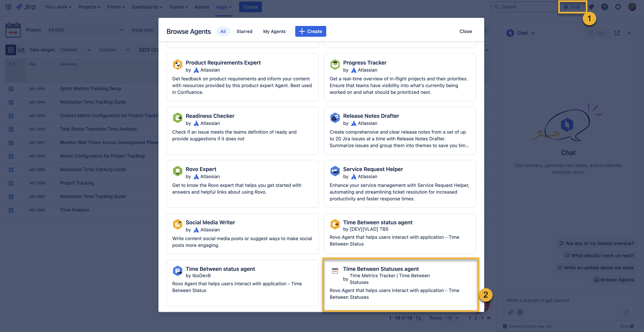This screenshot has height=332, width=644.
Task: Insert a mention with the @ icon
Action: pos(520,312)
